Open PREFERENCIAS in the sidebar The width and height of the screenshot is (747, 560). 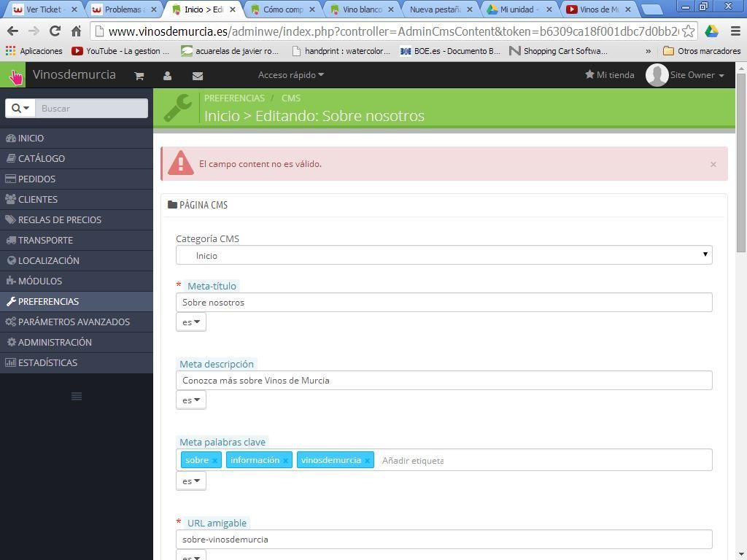(x=76, y=302)
